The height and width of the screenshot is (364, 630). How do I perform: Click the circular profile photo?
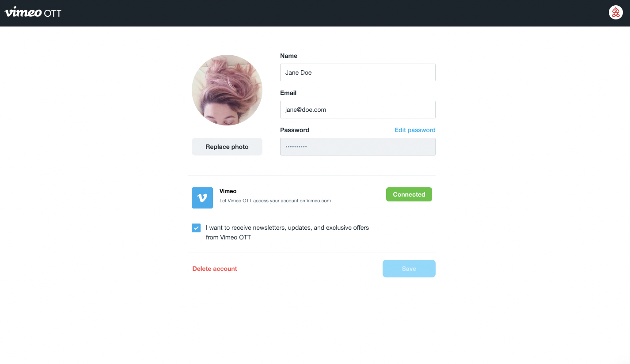227,90
